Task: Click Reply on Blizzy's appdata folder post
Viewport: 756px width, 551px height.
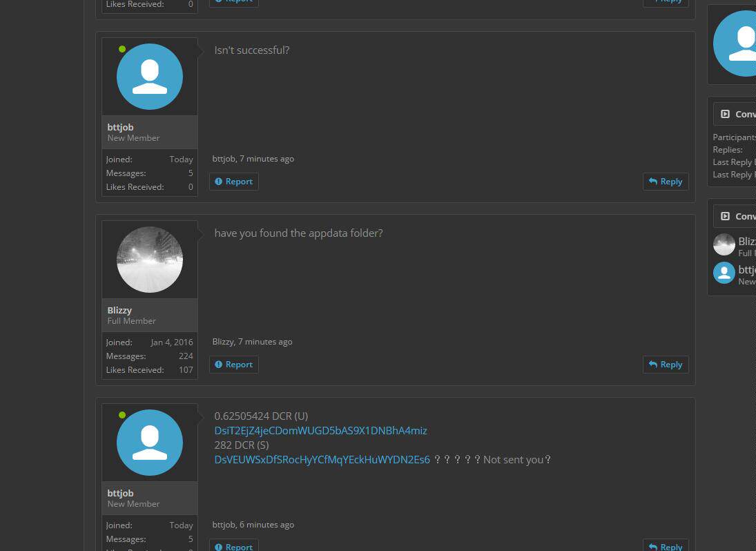Action: pyautogui.click(x=666, y=365)
